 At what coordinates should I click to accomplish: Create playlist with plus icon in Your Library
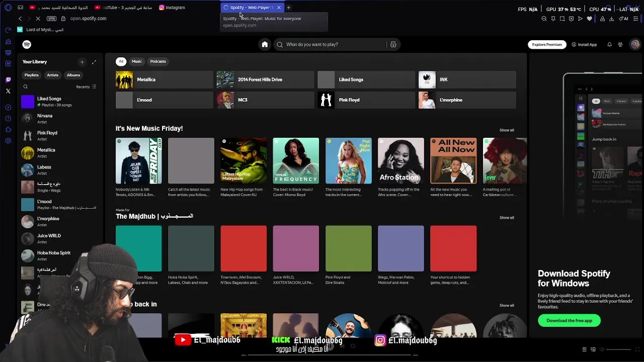click(x=82, y=62)
